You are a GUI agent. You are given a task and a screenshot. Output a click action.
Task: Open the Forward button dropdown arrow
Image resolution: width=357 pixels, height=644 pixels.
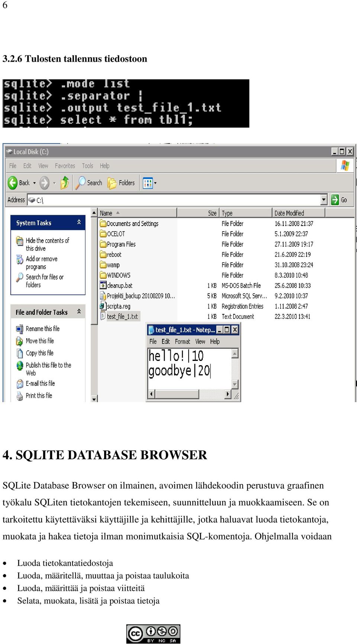click(54, 183)
